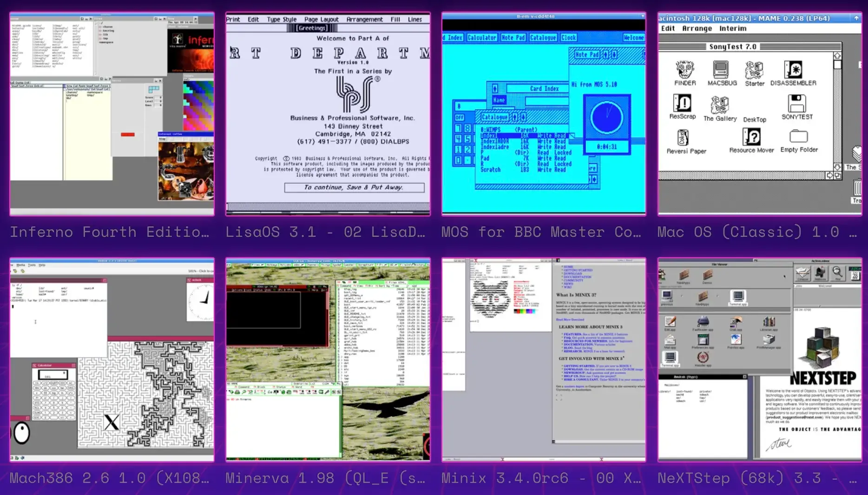This screenshot has width=868, height=495.
Task: Click the 'DeskTop' label in Mac OS screenshot
Action: (x=755, y=119)
